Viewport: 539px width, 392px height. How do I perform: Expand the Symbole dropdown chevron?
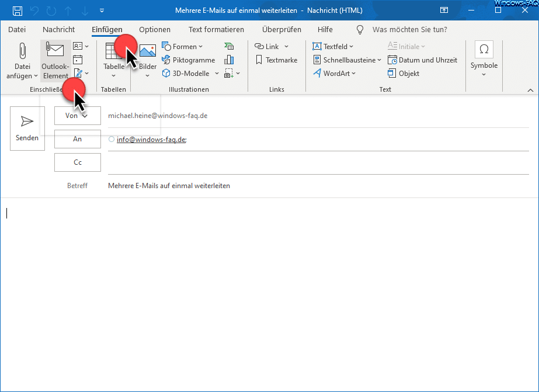[x=484, y=75]
